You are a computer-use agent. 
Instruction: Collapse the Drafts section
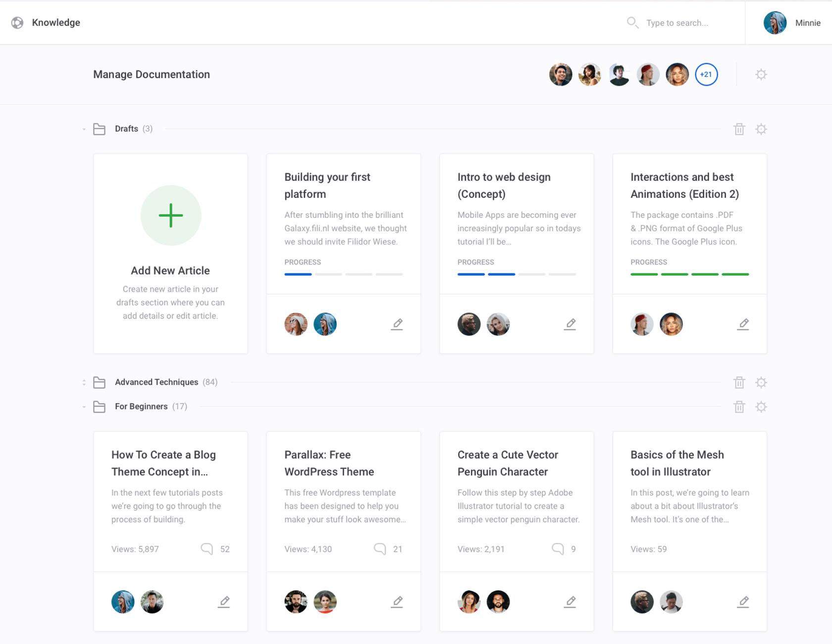point(83,128)
